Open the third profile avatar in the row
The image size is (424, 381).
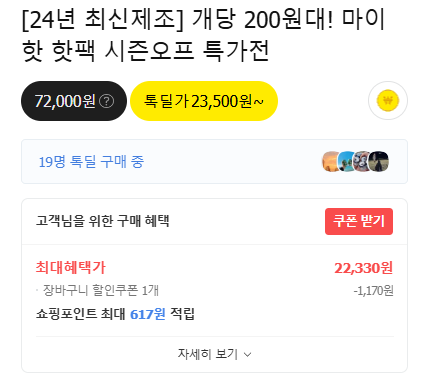pyautogui.click(x=362, y=161)
